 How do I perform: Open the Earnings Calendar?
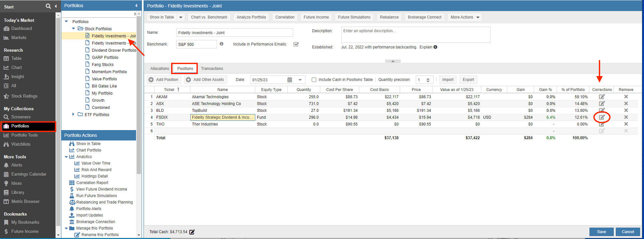click(29, 174)
